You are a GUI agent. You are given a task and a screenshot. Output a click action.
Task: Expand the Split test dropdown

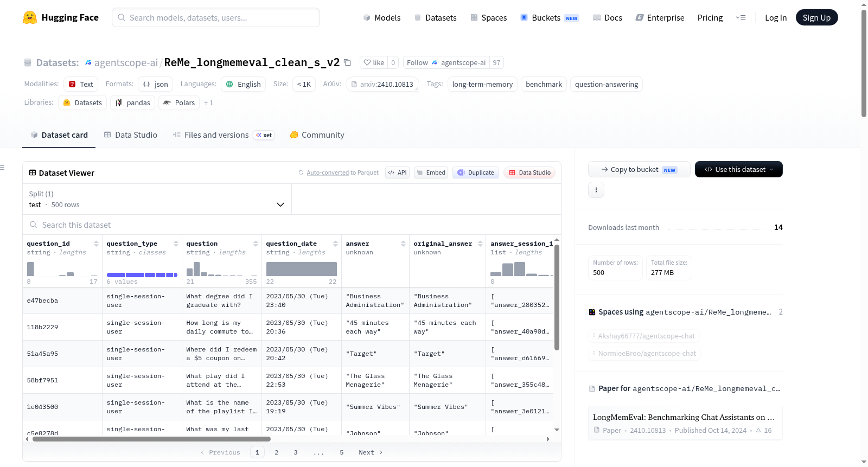tap(157, 199)
